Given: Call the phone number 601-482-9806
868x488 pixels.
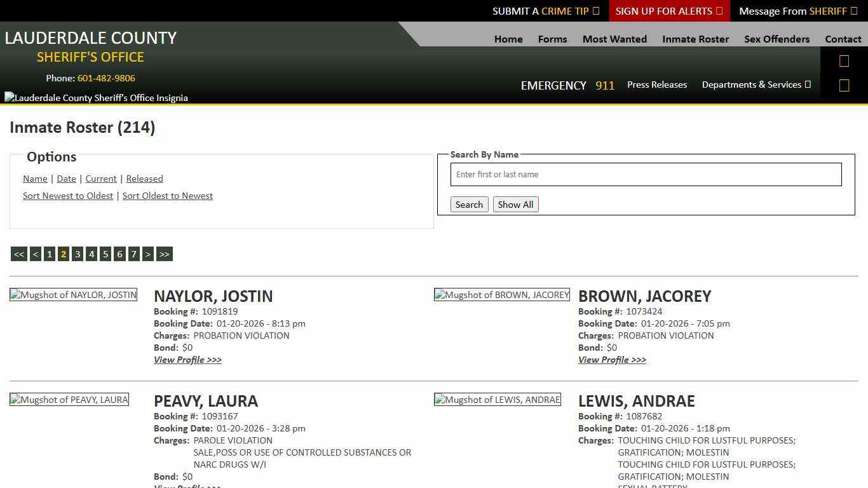Looking at the screenshot, I should pyautogui.click(x=106, y=78).
